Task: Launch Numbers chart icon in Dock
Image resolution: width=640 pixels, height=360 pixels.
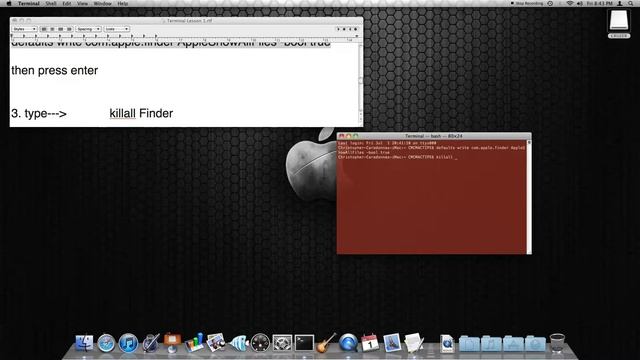Action: pos(194,342)
